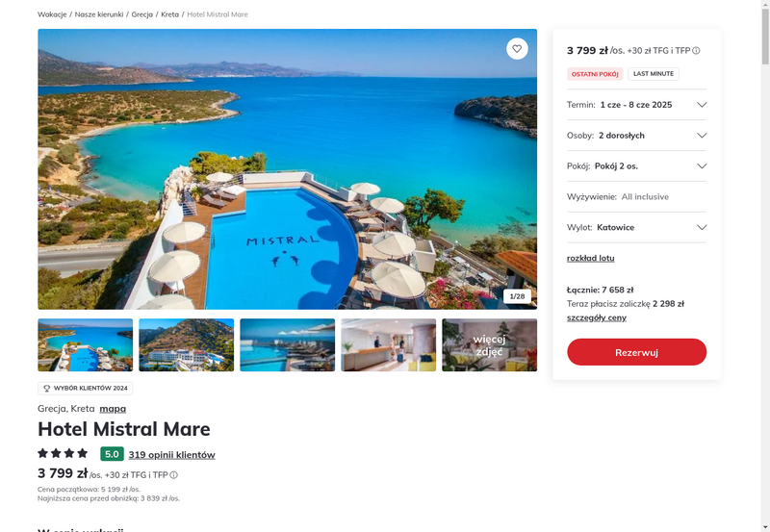The image size is (770, 532).
Task: Open the Wylot Katowice departure dropdown
Action: [x=636, y=227]
